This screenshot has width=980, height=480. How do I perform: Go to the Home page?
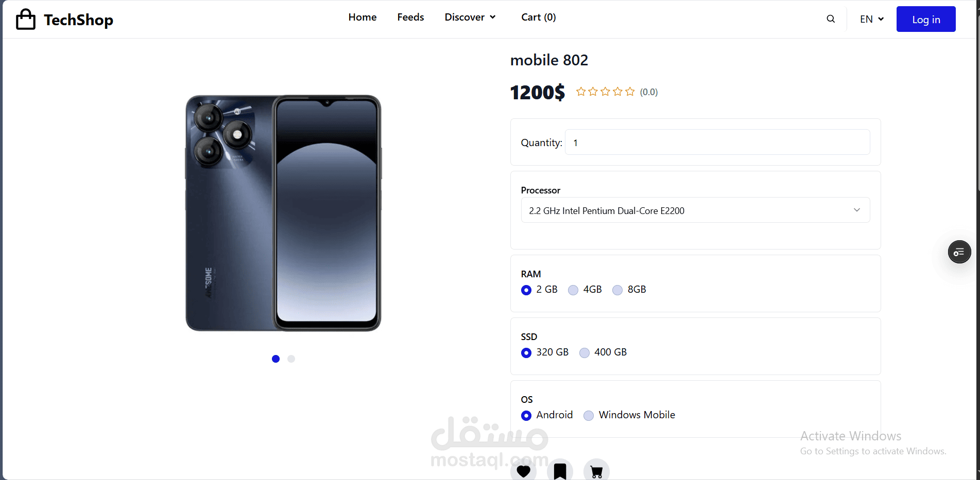click(x=363, y=17)
